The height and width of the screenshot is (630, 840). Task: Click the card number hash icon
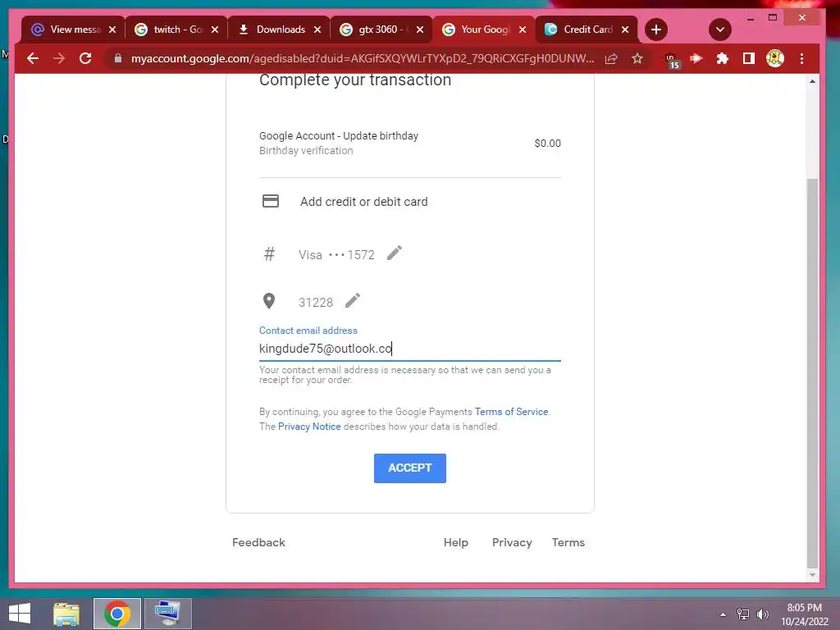(269, 254)
